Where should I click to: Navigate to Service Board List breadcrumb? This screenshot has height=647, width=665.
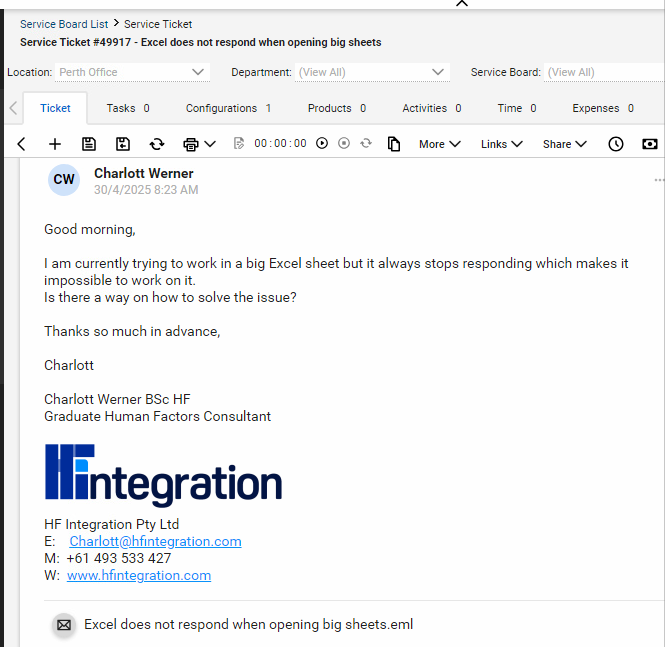pyautogui.click(x=64, y=24)
